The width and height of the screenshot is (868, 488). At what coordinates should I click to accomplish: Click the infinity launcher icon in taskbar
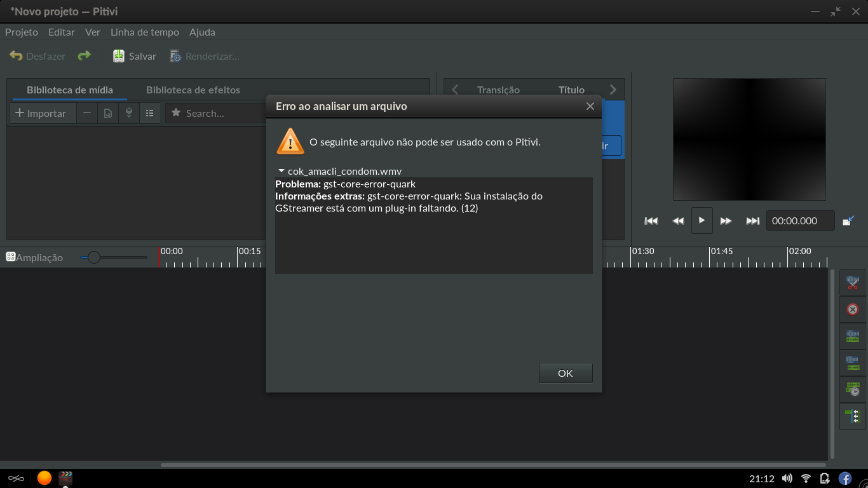[16, 478]
